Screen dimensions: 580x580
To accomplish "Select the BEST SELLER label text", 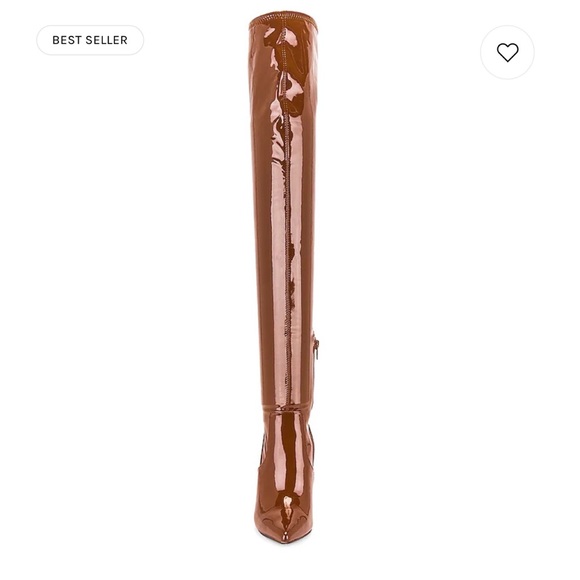I will 90,40.
